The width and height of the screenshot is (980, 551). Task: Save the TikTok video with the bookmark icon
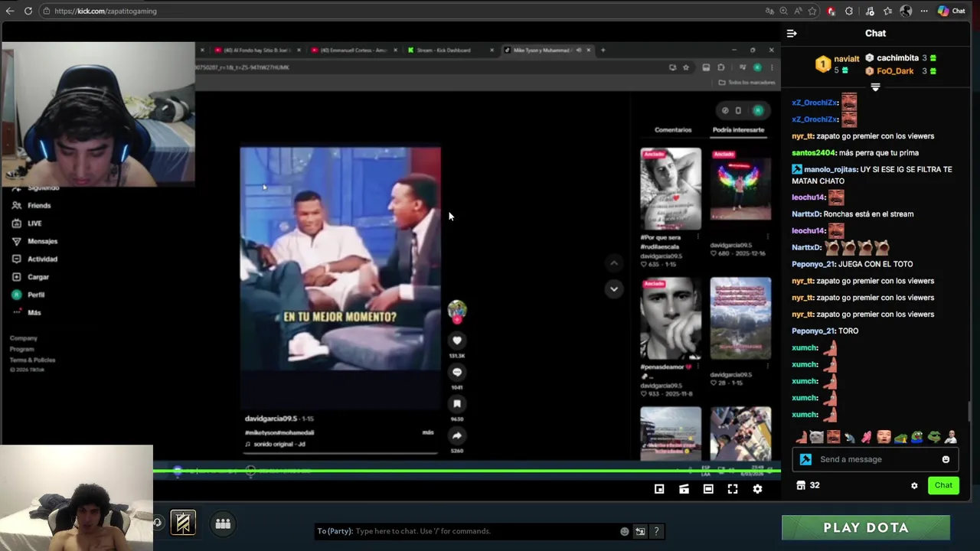pyautogui.click(x=457, y=403)
